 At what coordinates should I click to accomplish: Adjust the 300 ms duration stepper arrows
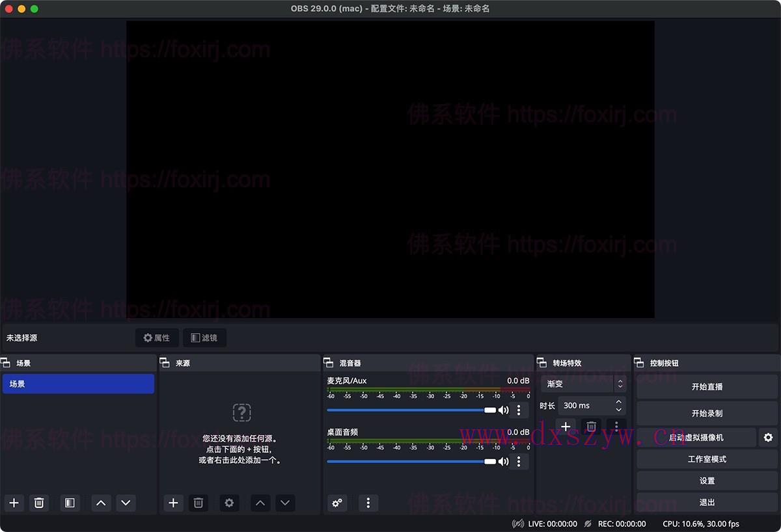point(618,405)
